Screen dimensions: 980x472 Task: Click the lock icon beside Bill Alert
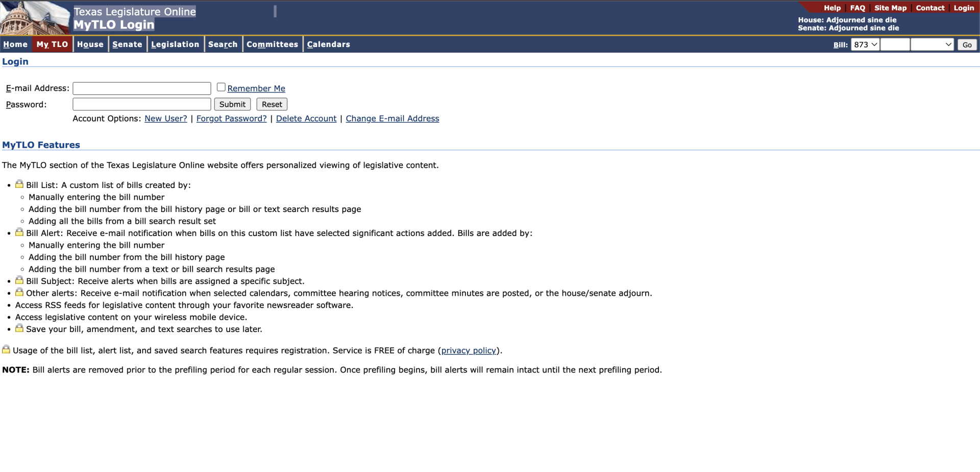point(19,232)
